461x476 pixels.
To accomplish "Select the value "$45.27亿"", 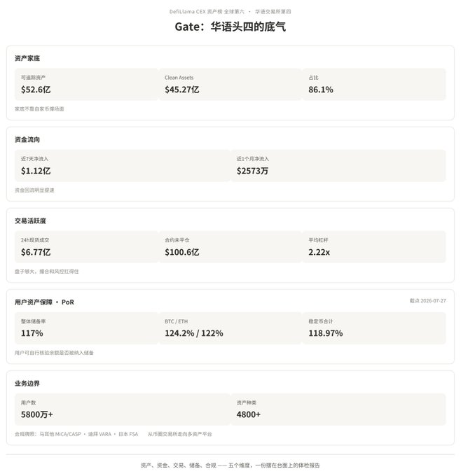I will 182,90.
